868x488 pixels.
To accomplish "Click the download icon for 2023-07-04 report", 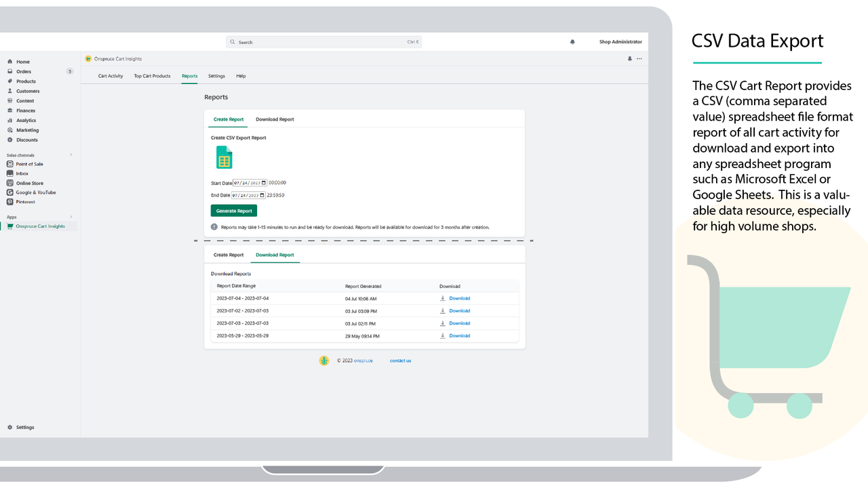I will tap(443, 298).
